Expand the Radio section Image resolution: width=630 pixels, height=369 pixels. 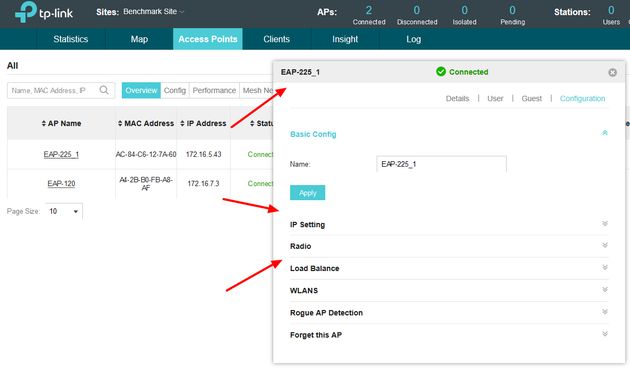click(605, 245)
